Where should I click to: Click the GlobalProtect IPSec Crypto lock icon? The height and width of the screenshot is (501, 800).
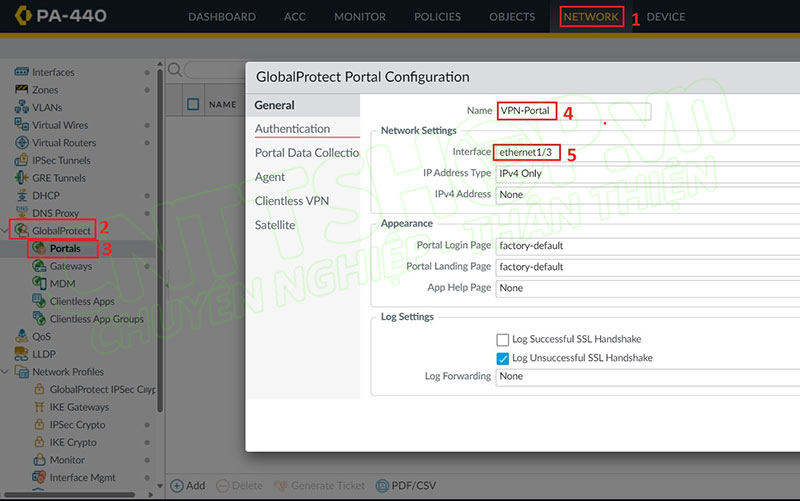coord(39,389)
